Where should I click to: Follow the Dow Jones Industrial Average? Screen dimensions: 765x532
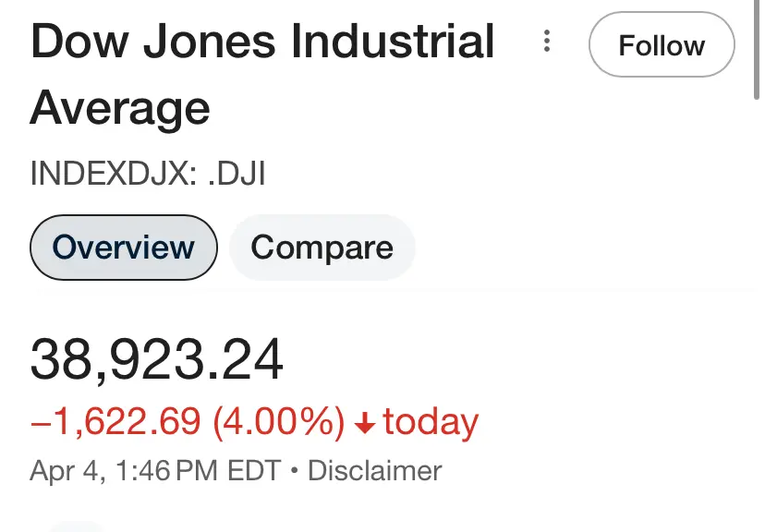tap(661, 44)
